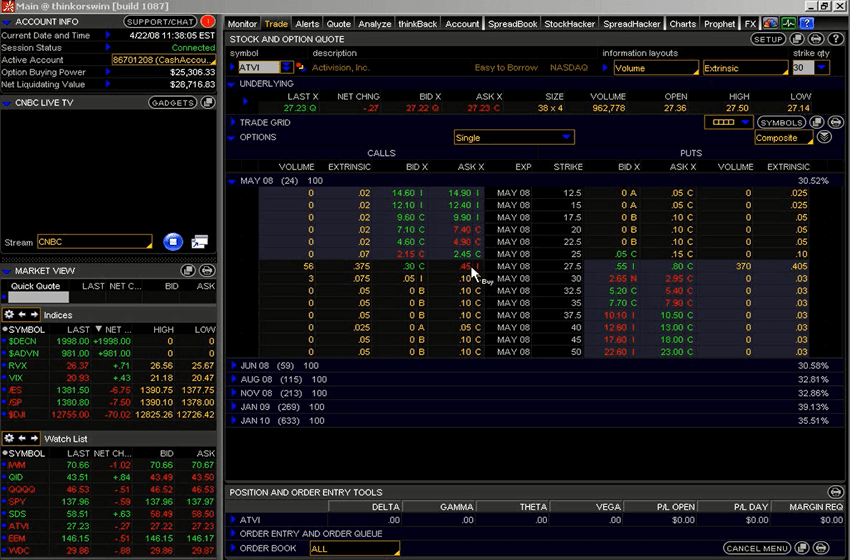Detach the Market View panel
This screenshot has width=850, height=560.
pos(188,271)
